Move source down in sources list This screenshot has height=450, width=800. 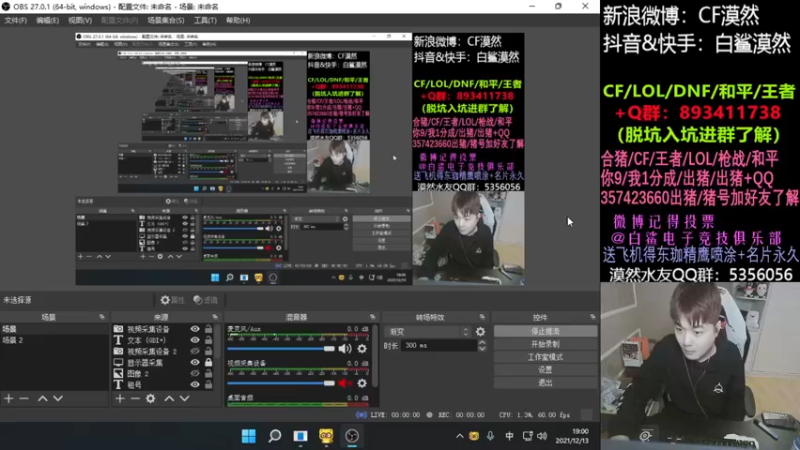tap(185, 398)
